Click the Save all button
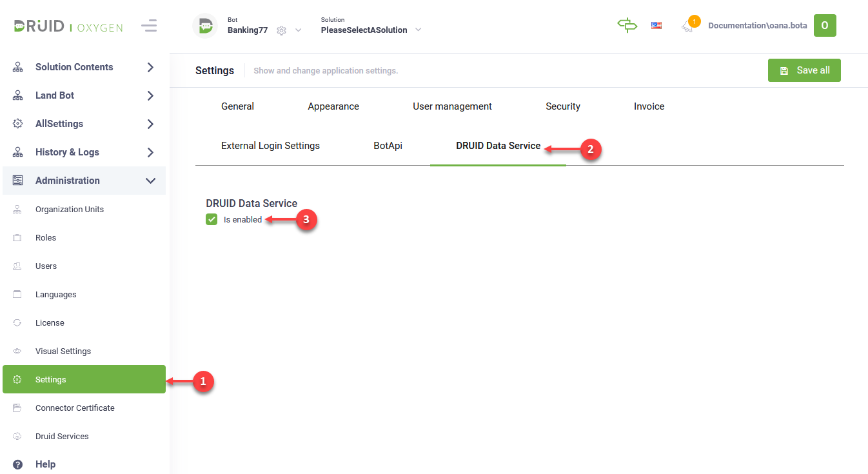This screenshot has width=868, height=474. [x=804, y=70]
